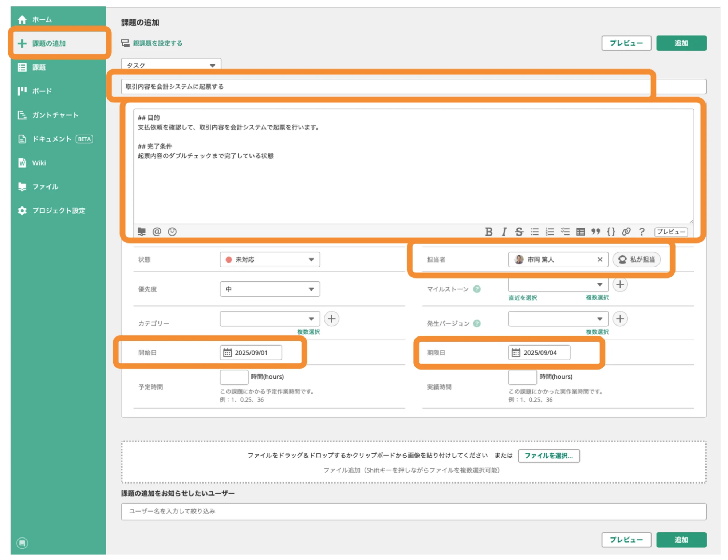Open the 発生バージョン dropdown
Screen dimensions: 728x560
(558, 319)
